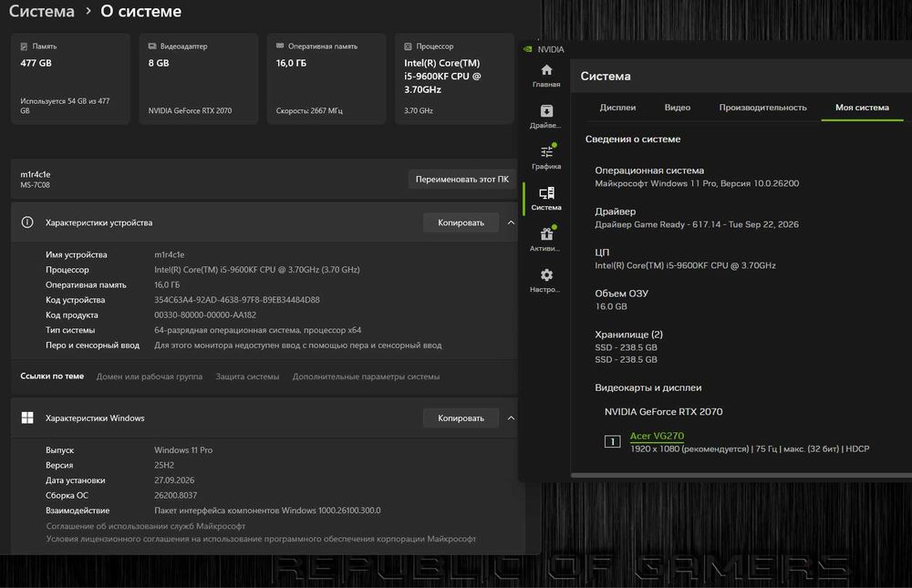Open the Настройки gear in NVIDIA sidebar
The width and height of the screenshot is (912, 588).
click(x=546, y=275)
